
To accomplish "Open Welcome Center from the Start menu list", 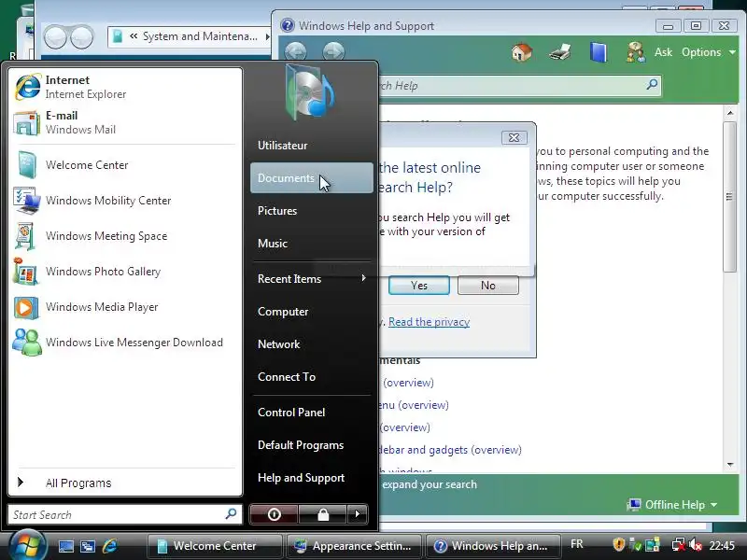I will point(126,165).
